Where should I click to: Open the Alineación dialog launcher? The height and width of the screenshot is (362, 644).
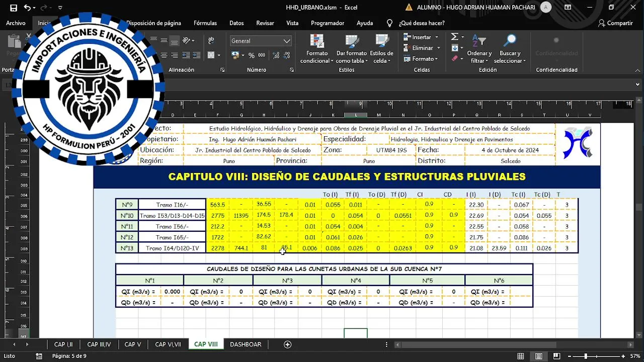pyautogui.click(x=222, y=70)
